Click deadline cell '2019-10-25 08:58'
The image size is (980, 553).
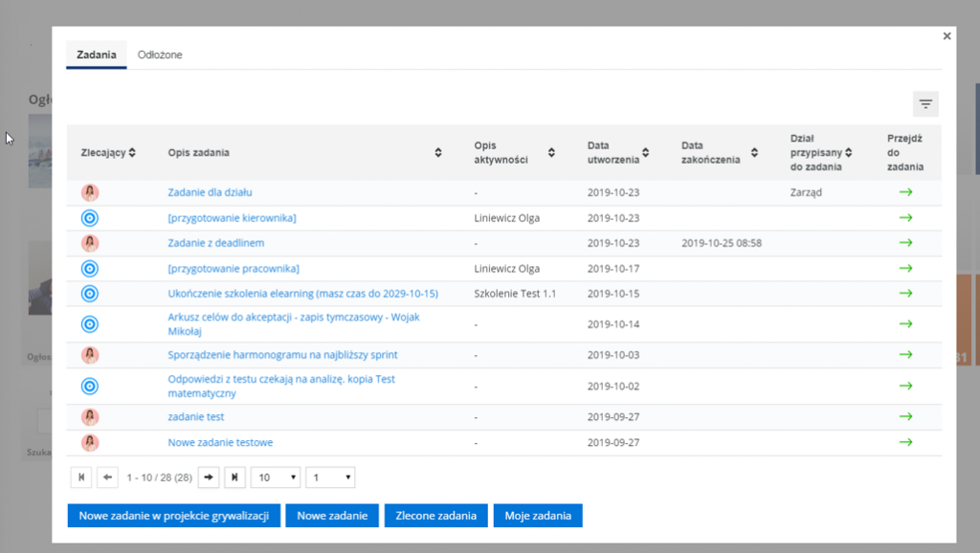(722, 243)
